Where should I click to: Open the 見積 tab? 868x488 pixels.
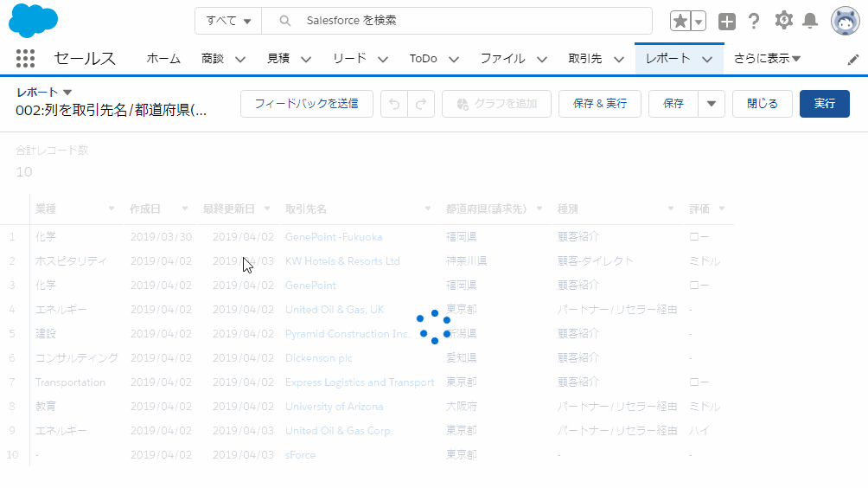click(x=278, y=58)
